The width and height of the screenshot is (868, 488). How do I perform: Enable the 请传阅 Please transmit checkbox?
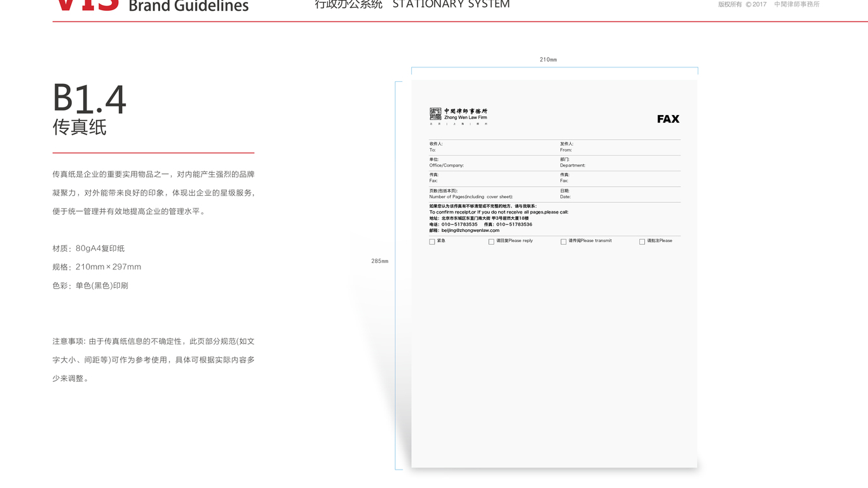tap(564, 241)
